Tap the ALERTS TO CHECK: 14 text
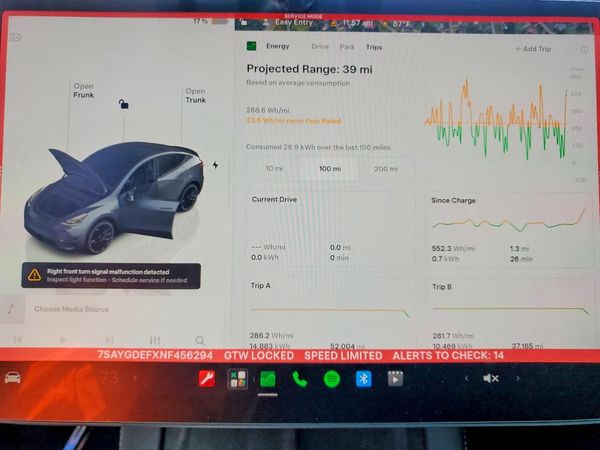The height and width of the screenshot is (450, 600). [448, 356]
